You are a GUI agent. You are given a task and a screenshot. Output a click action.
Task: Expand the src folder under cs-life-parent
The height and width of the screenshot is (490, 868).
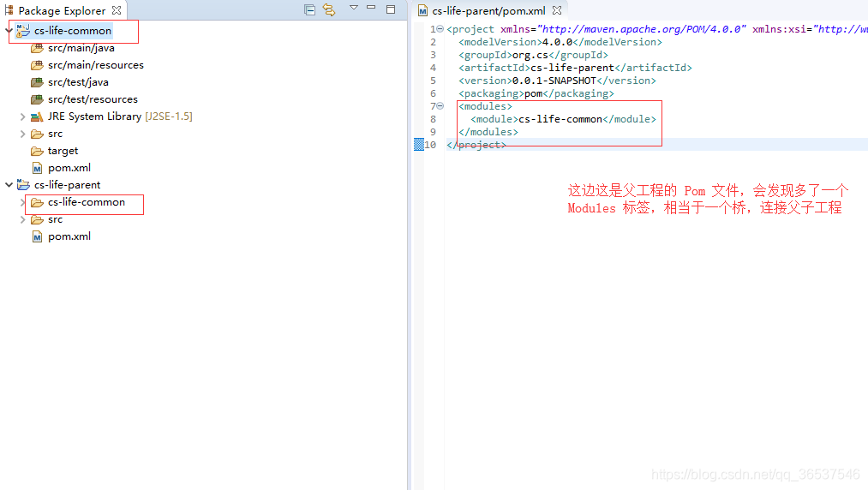22,219
